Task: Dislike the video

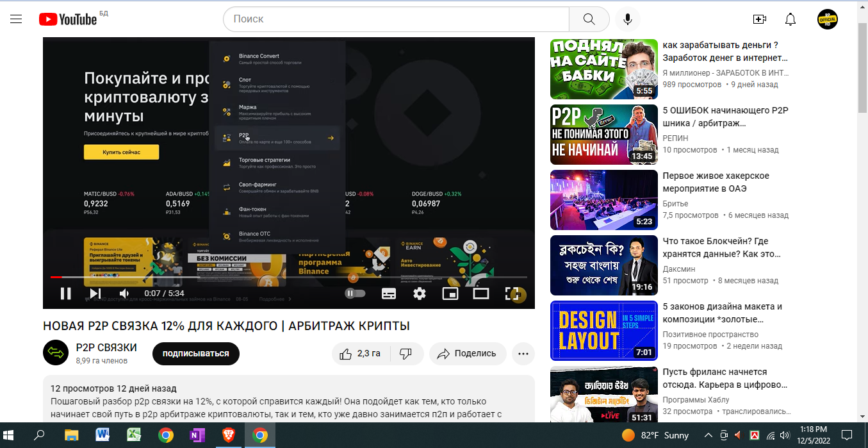Action: coord(405,353)
